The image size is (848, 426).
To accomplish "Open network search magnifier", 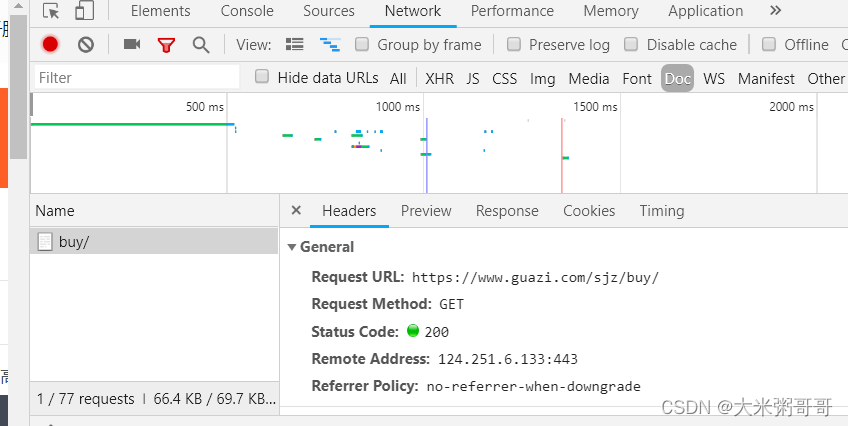I will [x=201, y=45].
